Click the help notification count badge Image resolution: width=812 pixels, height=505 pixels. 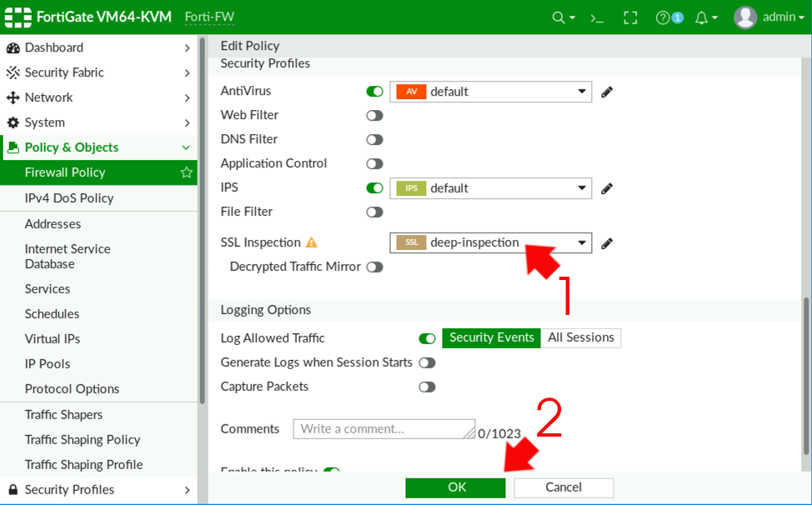point(677,18)
